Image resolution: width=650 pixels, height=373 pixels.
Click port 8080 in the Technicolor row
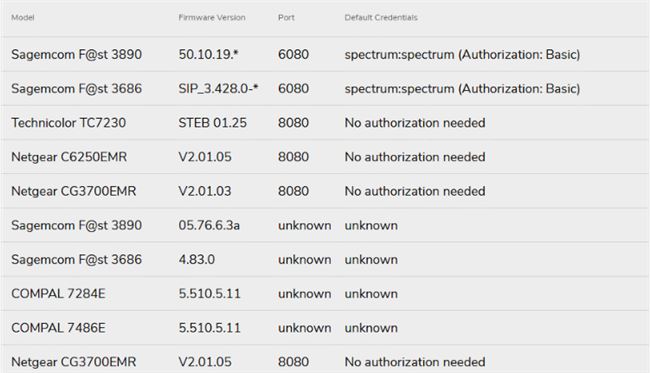click(x=293, y=123)
